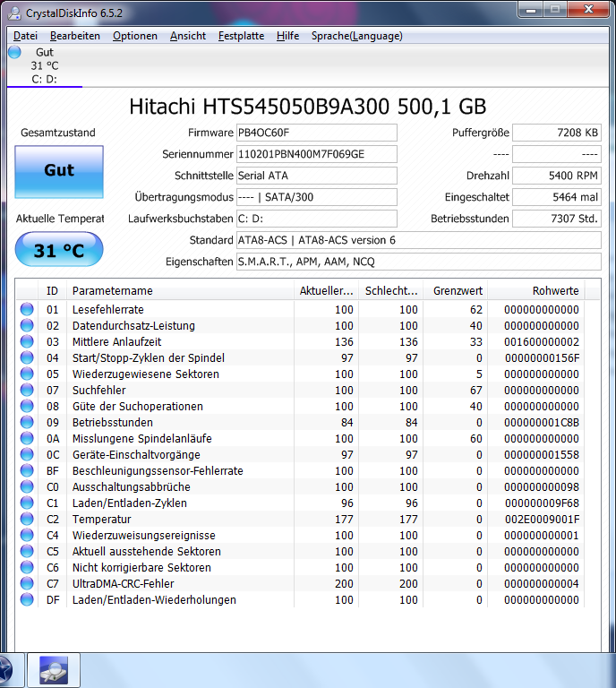Click status orb for Aktuell ausstehende Sektoren
Image resolution: width=616 pixels, height=688 pixels.
coord(27,551)
